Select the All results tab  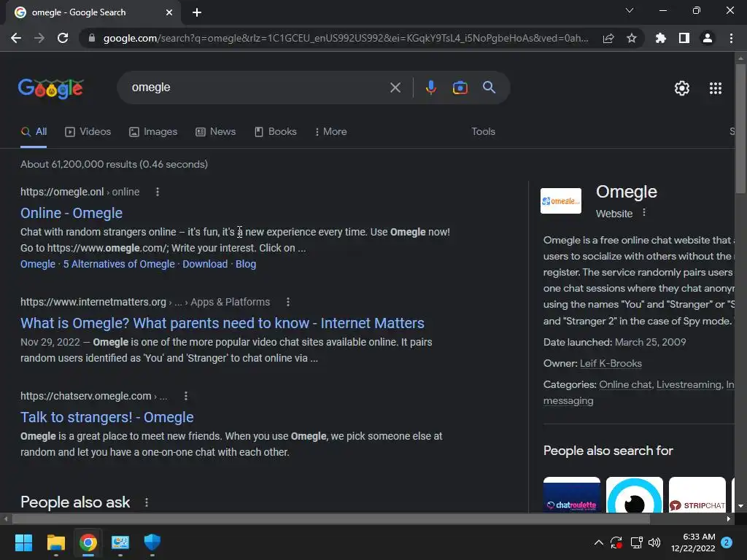coord(34,131)
